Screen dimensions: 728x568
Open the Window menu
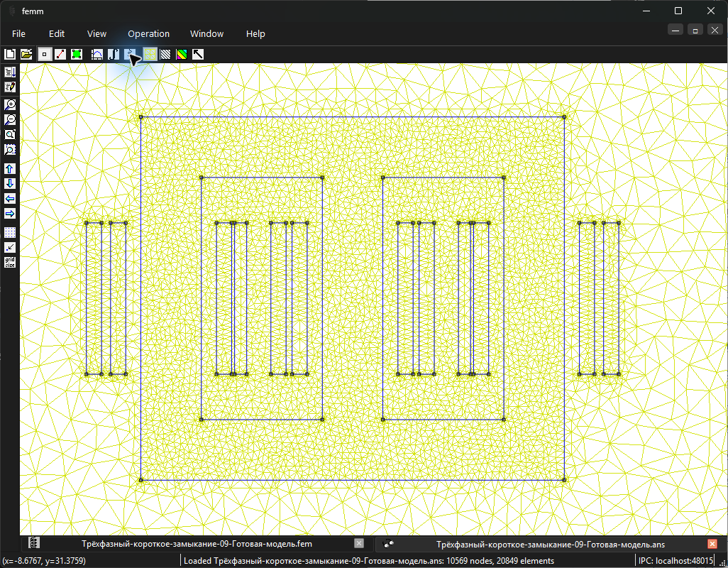pos(206,34)
